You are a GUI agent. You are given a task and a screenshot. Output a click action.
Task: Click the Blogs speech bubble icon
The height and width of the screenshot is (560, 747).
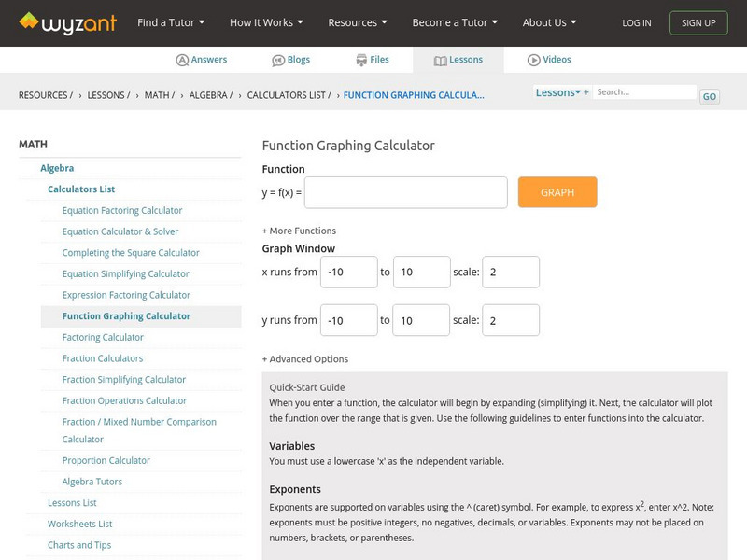[x=278, y=61]
